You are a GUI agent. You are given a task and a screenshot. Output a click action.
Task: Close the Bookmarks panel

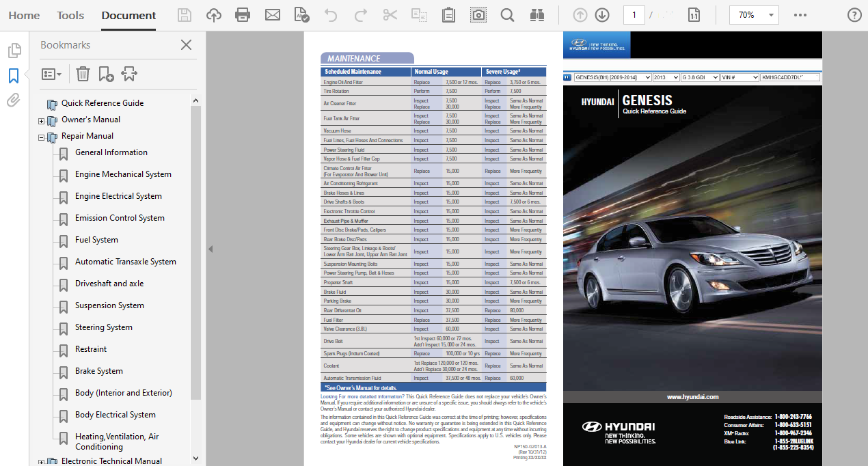pos(185,44)
